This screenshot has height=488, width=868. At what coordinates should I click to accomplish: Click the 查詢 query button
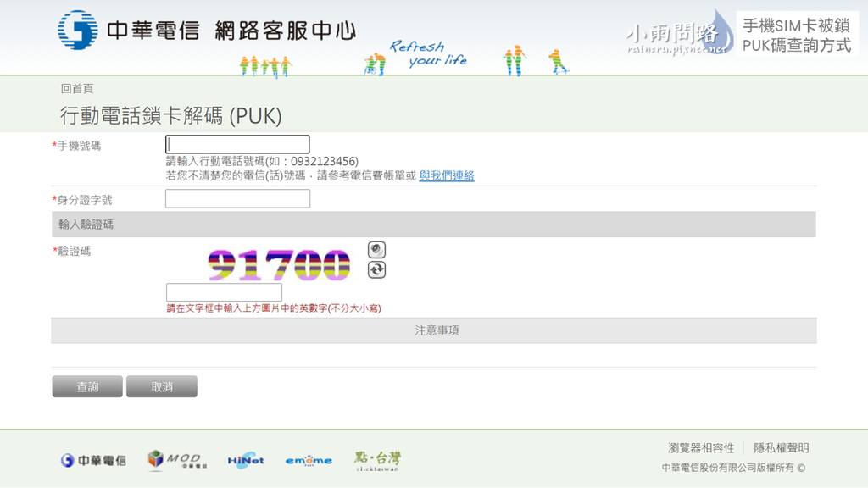click(x=87, y=386)
